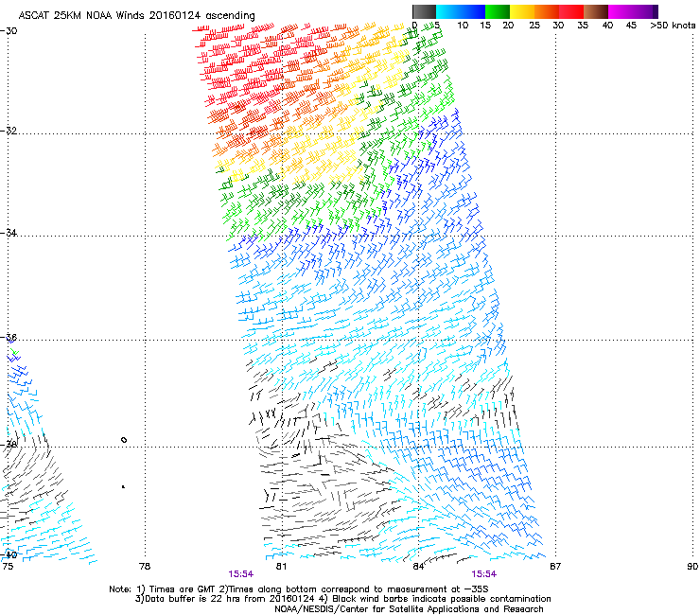Click the ">50 knots" legend label
The height and width of the screenshot is (615, 700).
coord(673,26)
